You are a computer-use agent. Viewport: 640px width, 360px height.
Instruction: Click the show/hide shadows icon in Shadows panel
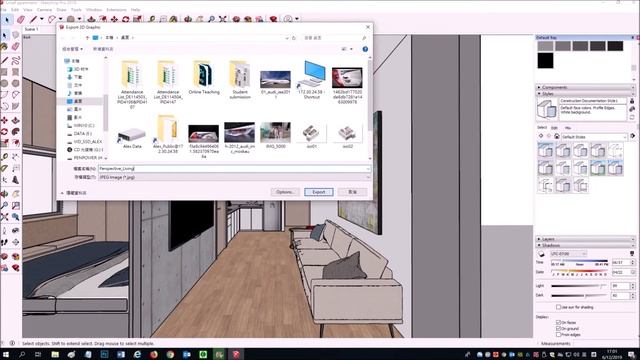(x=542, y=254)
